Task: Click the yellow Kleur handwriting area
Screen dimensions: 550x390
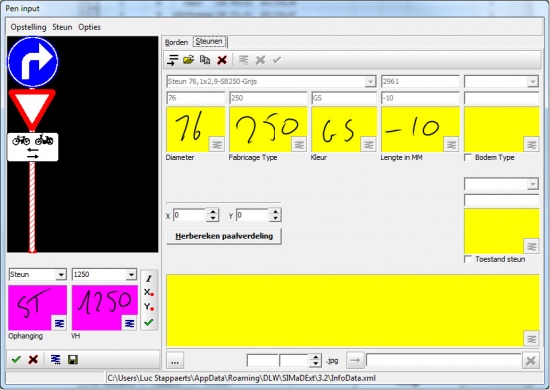Action: (344, 129)
